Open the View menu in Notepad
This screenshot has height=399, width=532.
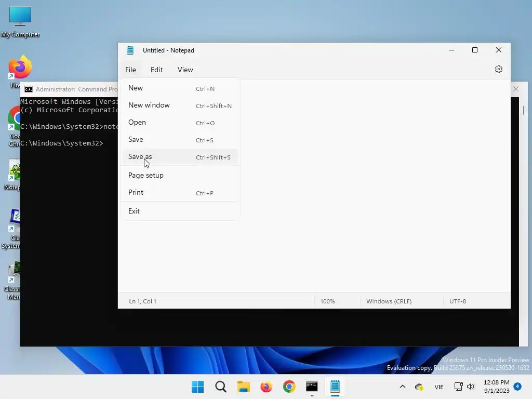click(x=185, y=70)
